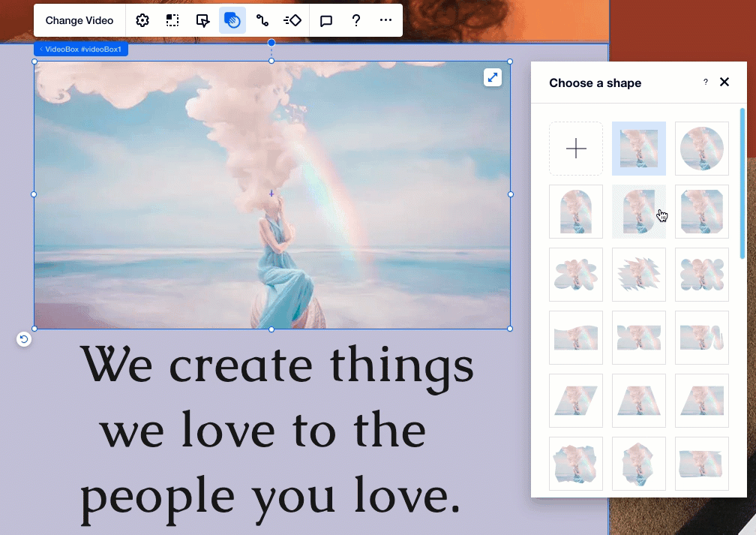756x535 pixels.
Task: Click the undo arrow icon below the video
Action: tap(24, 339)
